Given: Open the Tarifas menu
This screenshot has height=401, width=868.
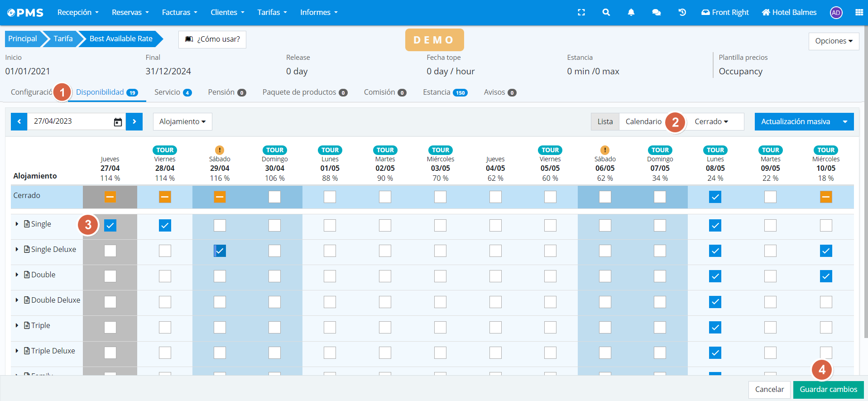Looking at the screenshot, I should [x=272, y=13].
